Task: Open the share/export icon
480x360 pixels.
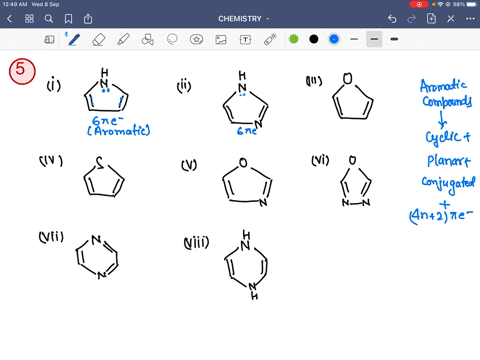Action: point(88,19)
